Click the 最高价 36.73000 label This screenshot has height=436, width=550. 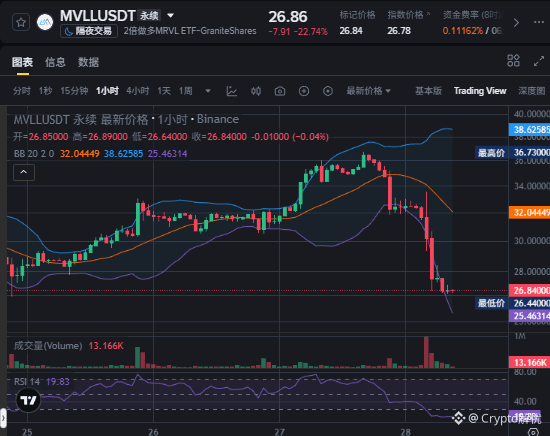tap(512, 153)
